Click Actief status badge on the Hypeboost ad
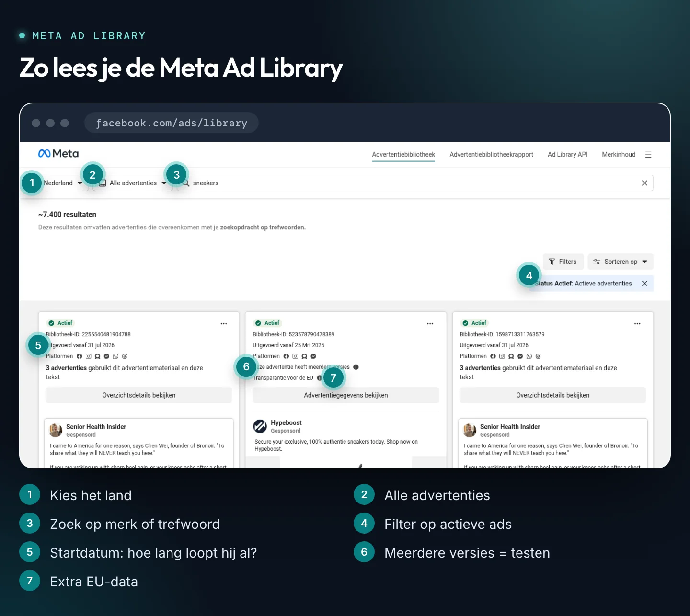The image size is (690, 616). pyautogui.click(x=267, y=323)
